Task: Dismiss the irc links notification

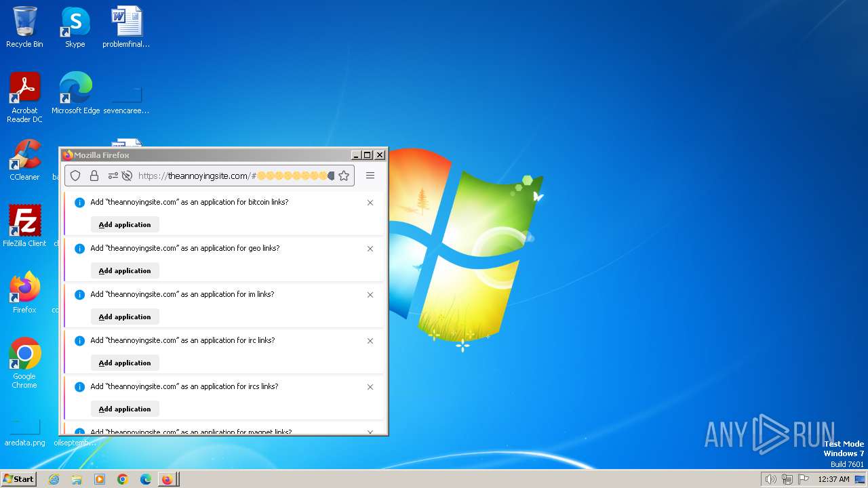Action: point(370,341)
